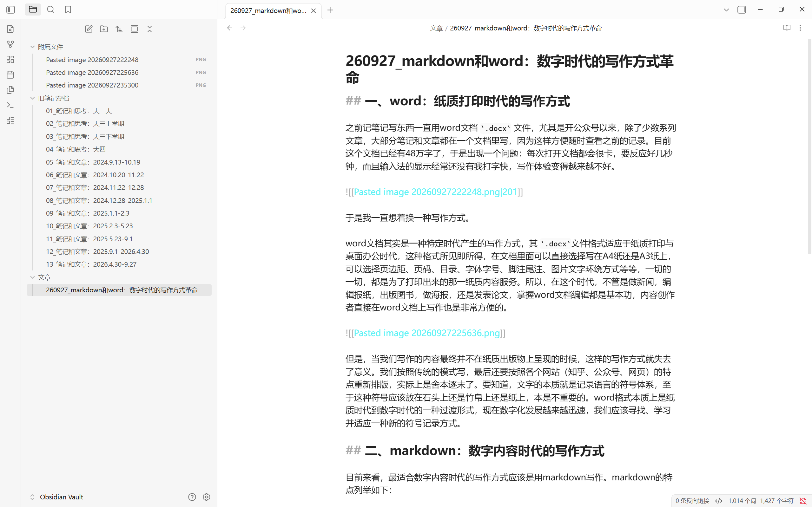Open graph view ribbon icon

pyautogui.click(x=10, y=44)
